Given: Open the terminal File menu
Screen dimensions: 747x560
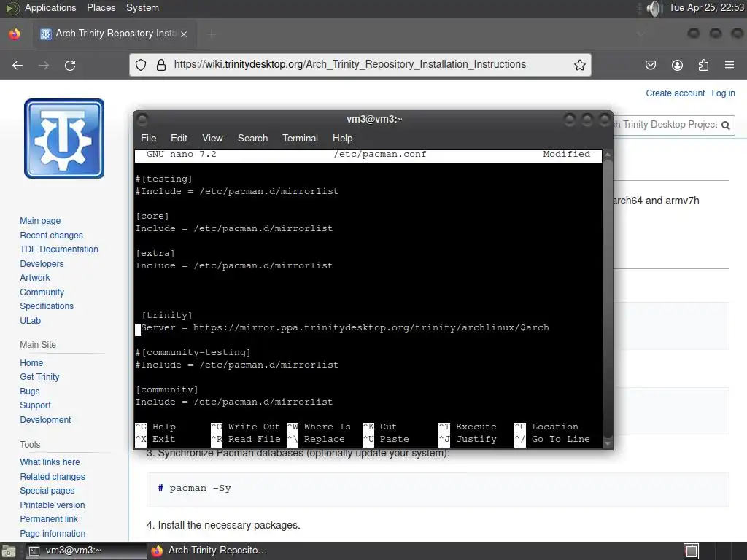Looking at the screenshot, I should [148, 138].
